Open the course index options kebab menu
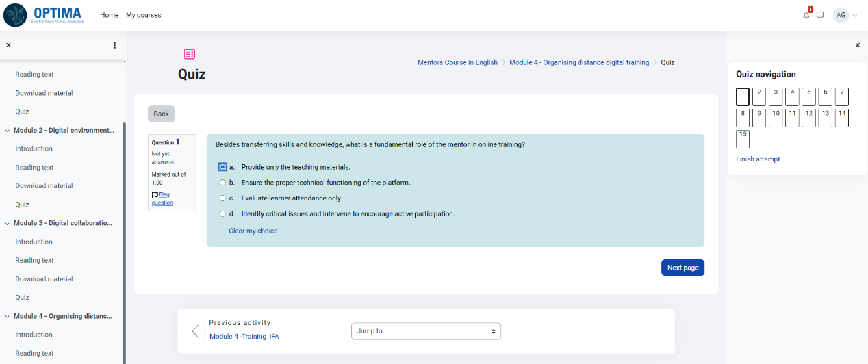Image resolution: width=868 pixels, height=364 pixels. click(x=114, y=45)
